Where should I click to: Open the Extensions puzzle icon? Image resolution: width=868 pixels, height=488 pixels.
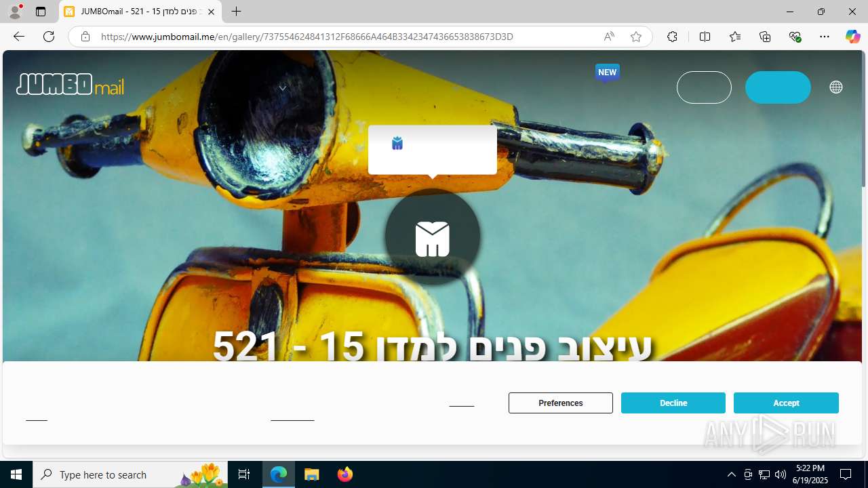pyautogui.click(x=672, y=37)
